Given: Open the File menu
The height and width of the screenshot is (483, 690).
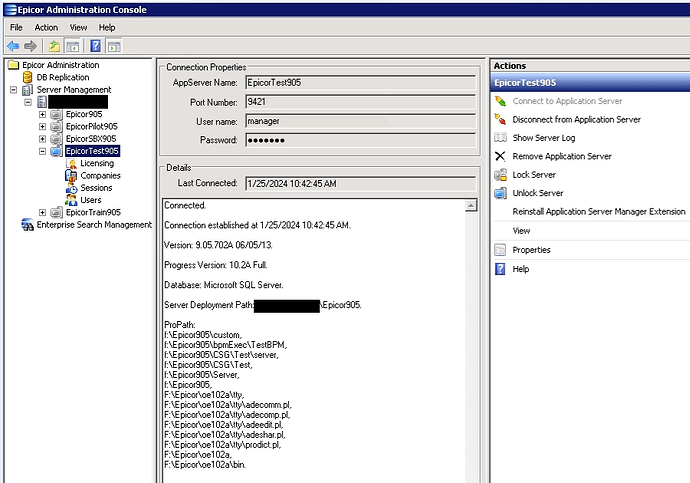Looking at the screenshot, I should pyautogui.click(x=16, y=28).
